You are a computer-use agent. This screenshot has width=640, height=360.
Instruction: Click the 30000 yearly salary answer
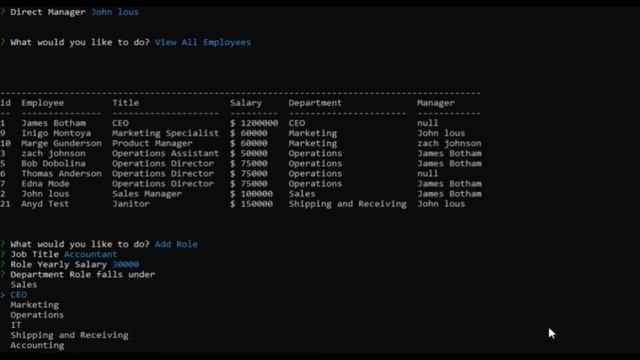point(126,264)
